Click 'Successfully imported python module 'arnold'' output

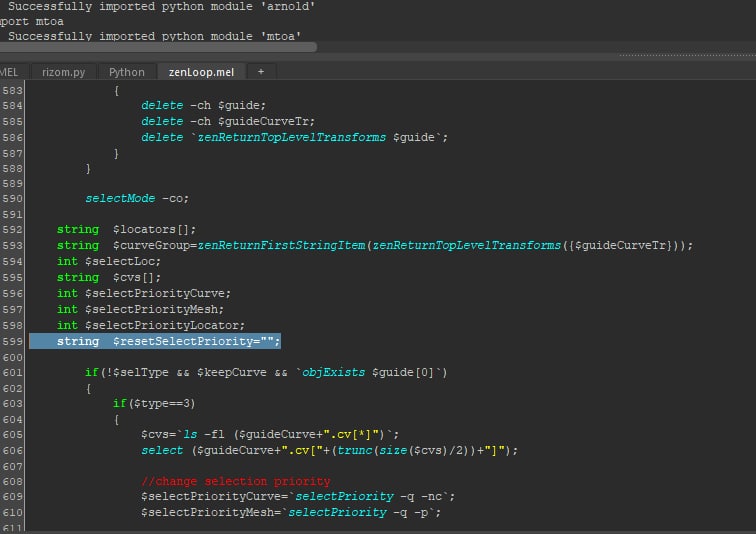162,6
